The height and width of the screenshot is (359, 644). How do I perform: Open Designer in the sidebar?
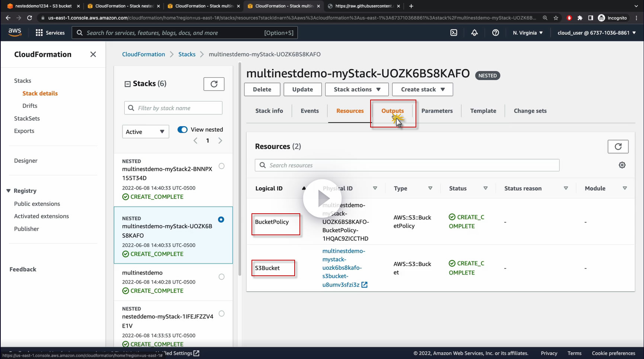click(x=26, y=161)
